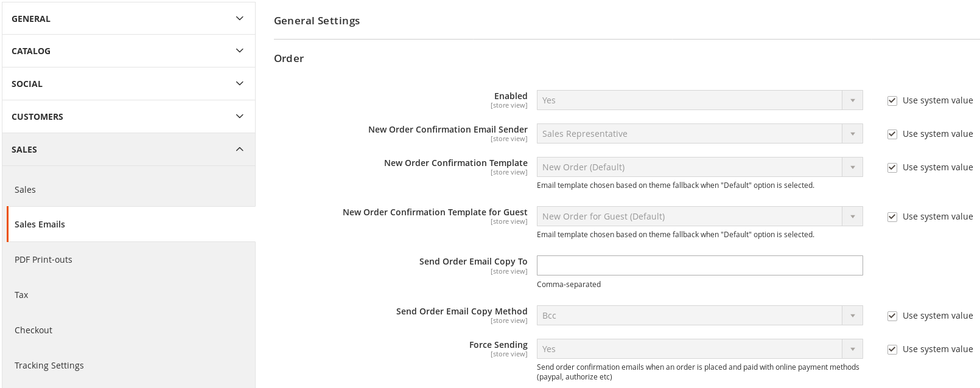The width and height of the screenshot is (980, 388).
Task: Open Tracking Settings page
Action: 49,365
